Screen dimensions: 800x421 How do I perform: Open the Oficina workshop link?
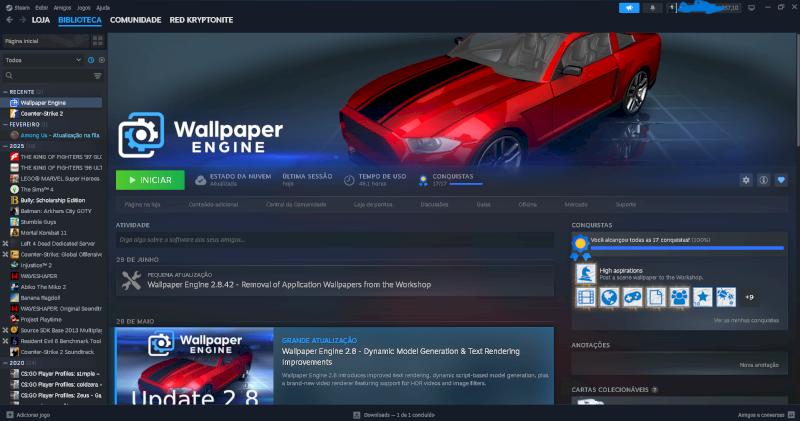(528, 205)
